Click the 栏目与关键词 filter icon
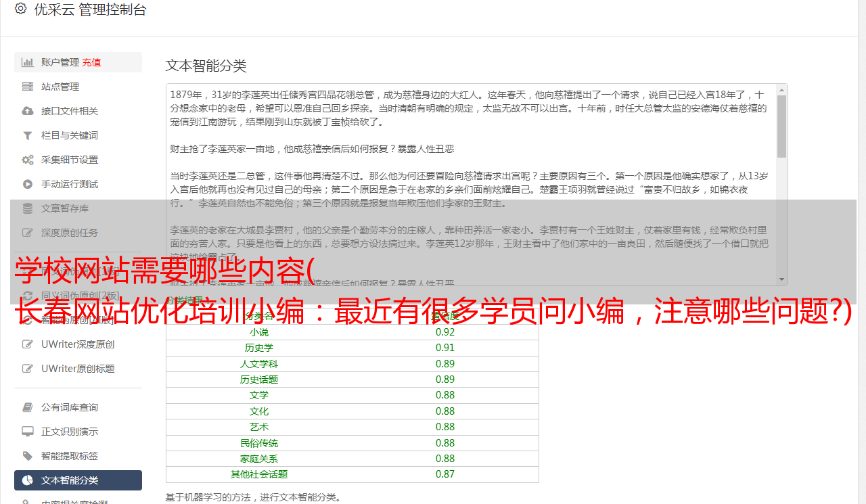The image size is (866, 504). (x=28, y=135)
